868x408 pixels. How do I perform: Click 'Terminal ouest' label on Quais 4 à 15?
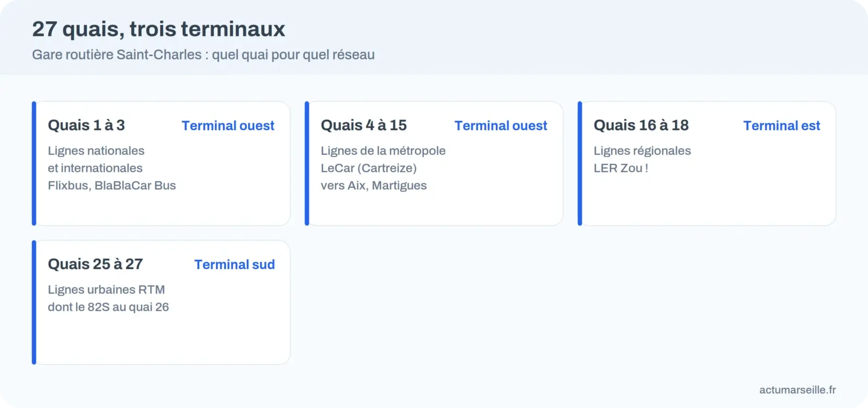501,126
